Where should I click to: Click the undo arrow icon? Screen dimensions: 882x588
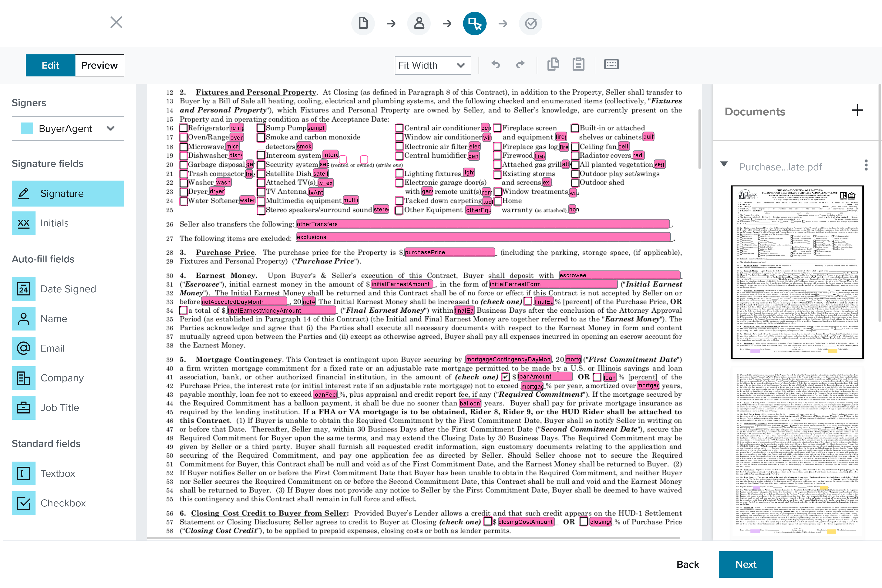tap(495, 65)
